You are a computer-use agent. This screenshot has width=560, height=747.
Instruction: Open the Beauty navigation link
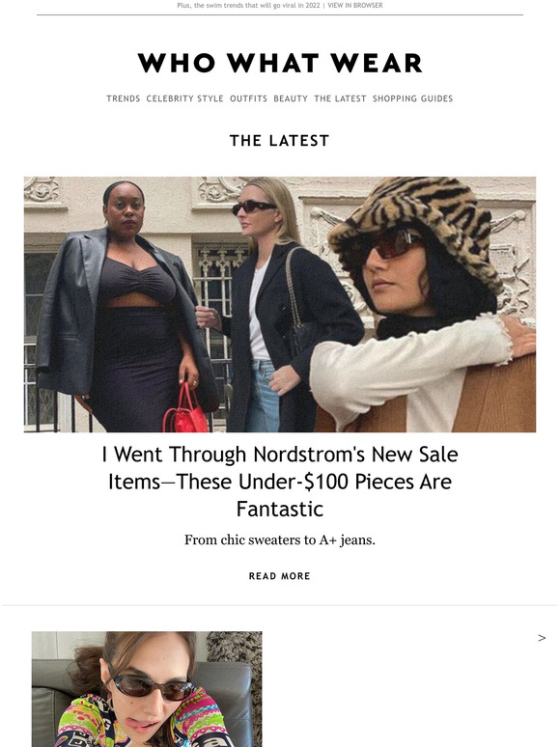coord(291,98)
